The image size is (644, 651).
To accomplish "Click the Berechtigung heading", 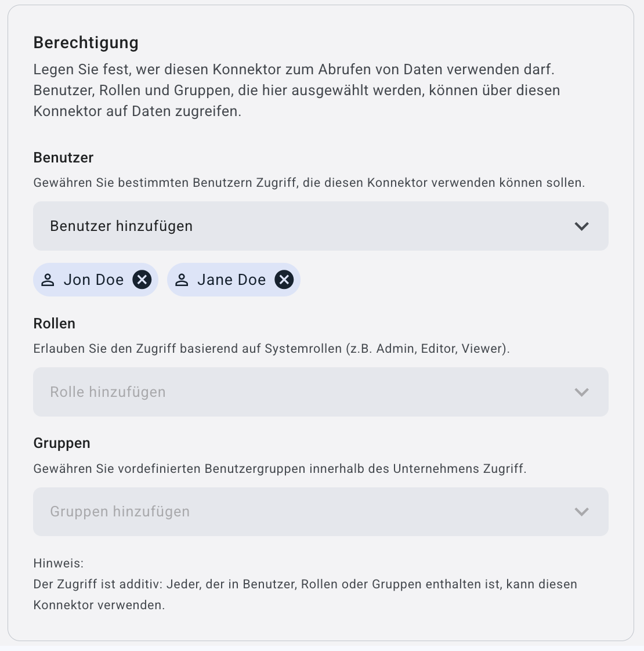I will tap(86, 42).
